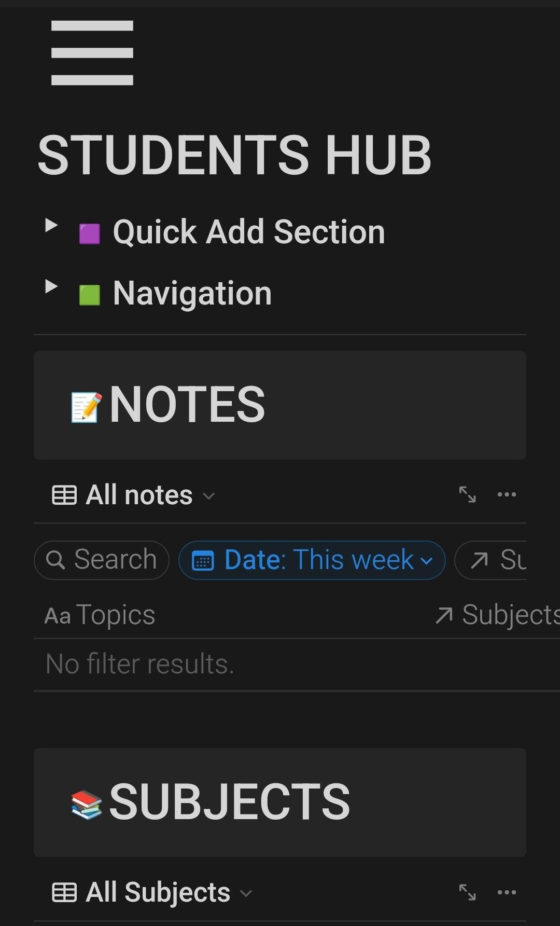Expand All Subjects database to full screen

pos(467,892)
